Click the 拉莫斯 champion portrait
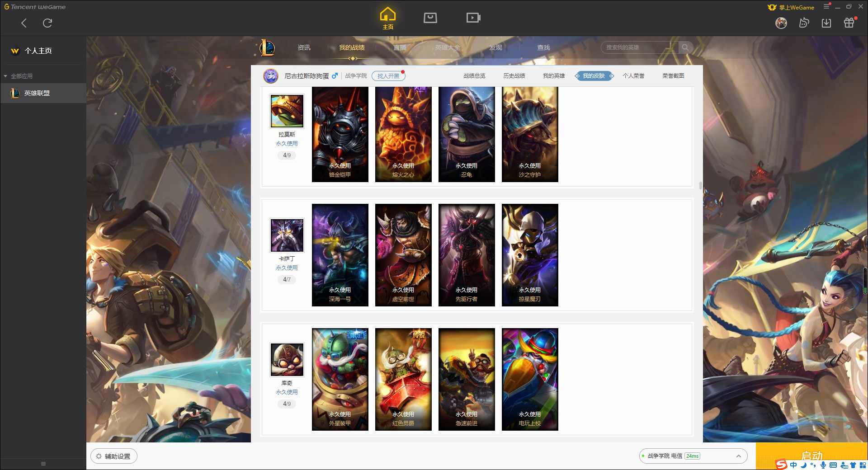 (x=287, y=111)
